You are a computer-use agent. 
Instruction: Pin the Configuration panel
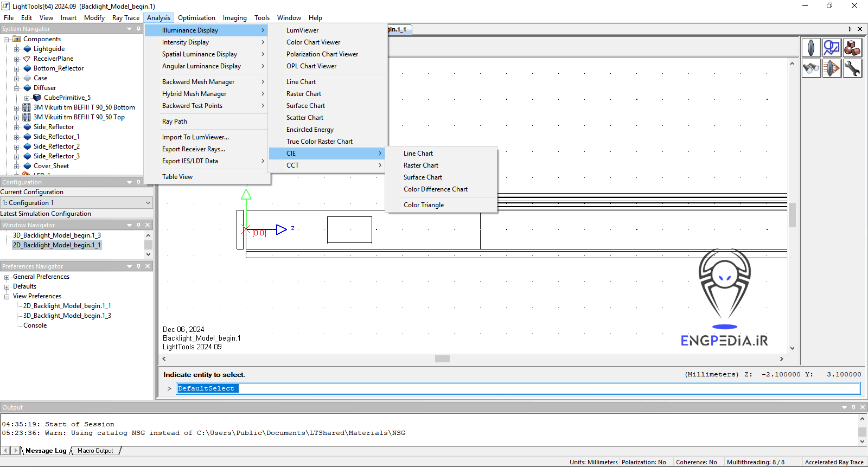point(138,182)
